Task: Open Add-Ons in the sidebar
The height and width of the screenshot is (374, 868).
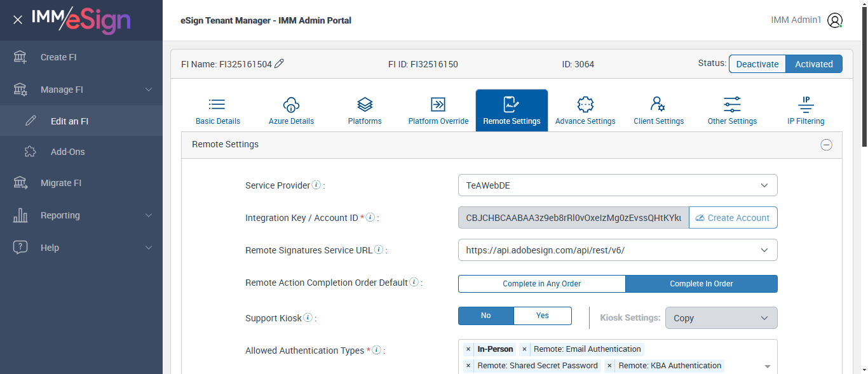Action: coord(67,152)
